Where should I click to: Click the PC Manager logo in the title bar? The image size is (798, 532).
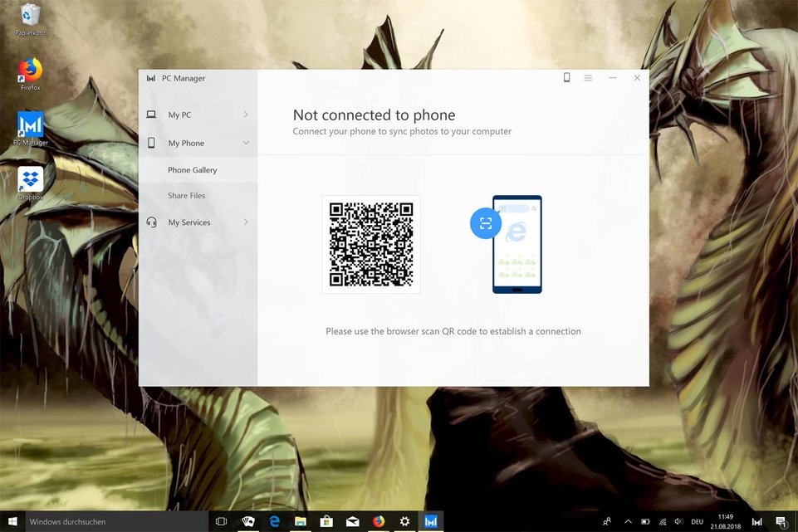[152, 77]
